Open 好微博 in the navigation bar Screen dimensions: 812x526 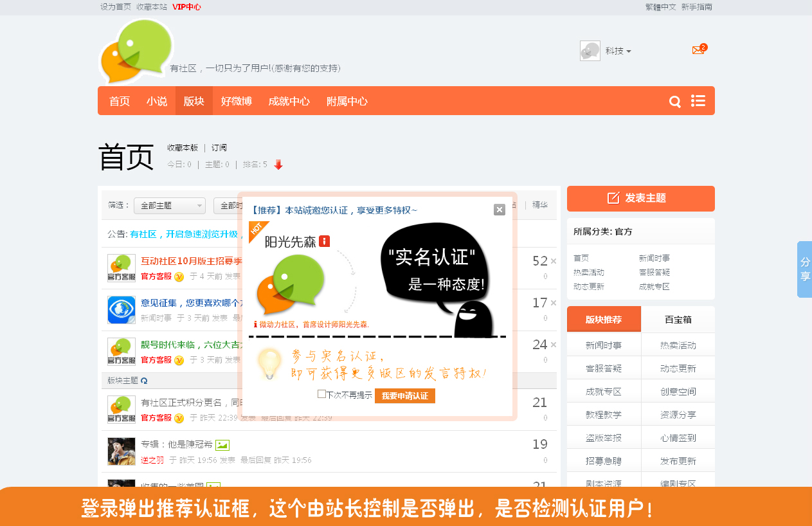237,102
